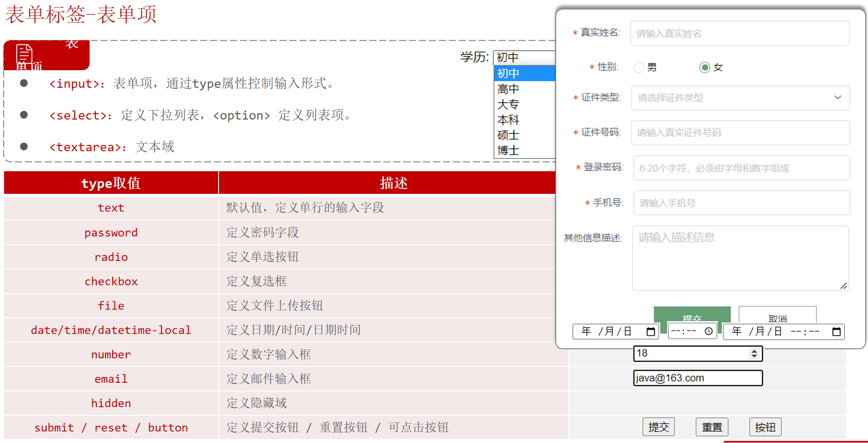Click the chevron arrow of 证件类型 select
Image resolution: width=868 pixels, height=443 pixels.
pos(838,98)
